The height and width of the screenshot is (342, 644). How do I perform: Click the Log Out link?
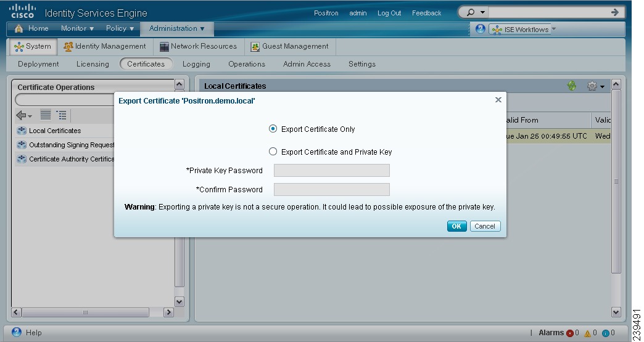pyautogui.click(x=389, y=13)
